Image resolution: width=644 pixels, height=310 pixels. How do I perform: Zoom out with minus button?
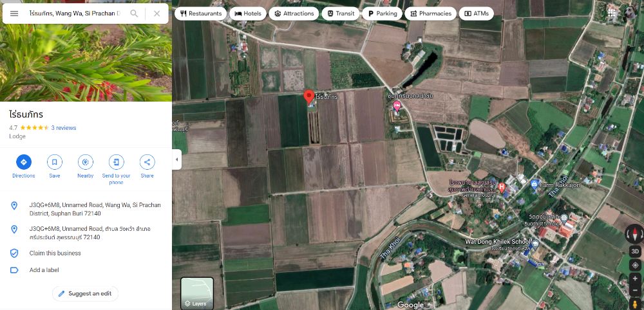pyautogui.click(x=635, y=291)
